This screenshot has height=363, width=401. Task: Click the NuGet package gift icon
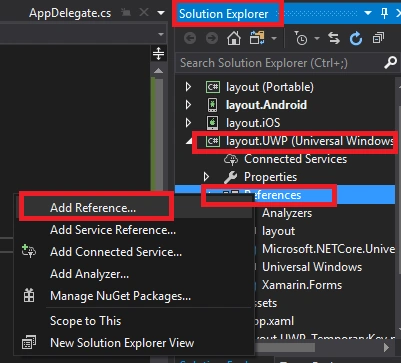29,295
